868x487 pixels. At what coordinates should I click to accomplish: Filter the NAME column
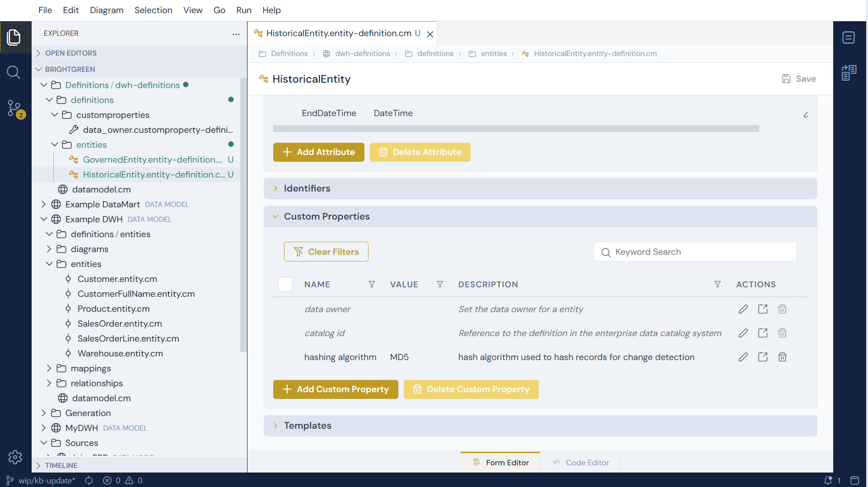click(372, 284)
